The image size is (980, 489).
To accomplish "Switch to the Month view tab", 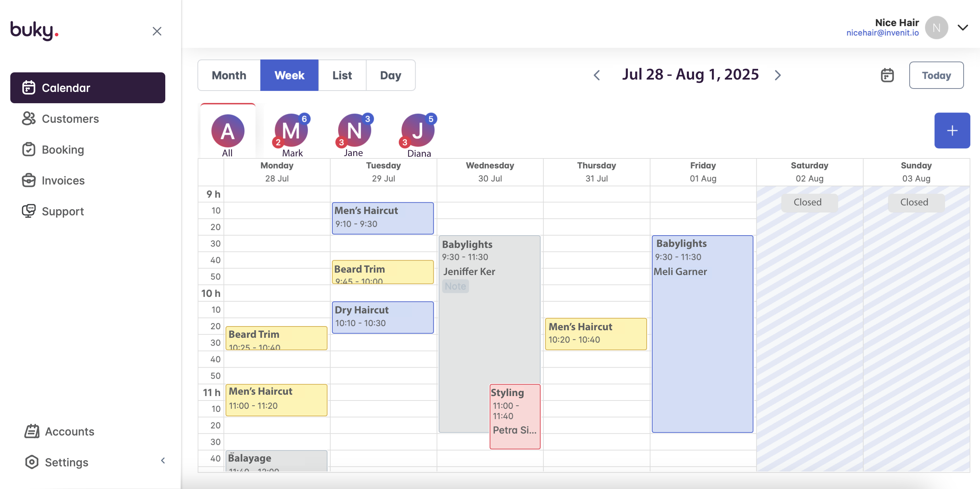I will (229, 75).
